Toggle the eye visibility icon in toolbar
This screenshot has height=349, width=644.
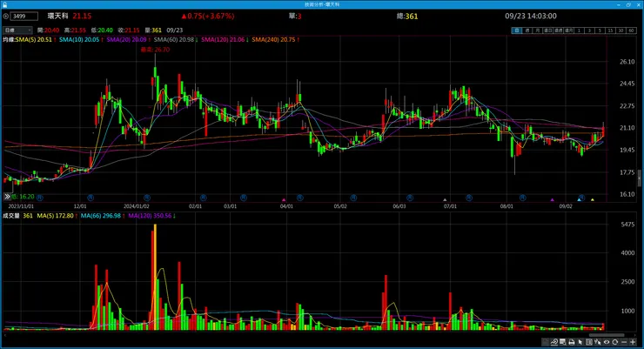click(x=607, y=342)
